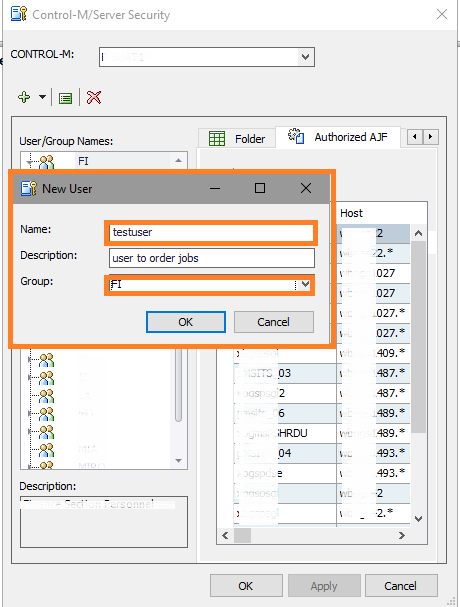Click the Control-M/Server Security title bar icon
Screen dimensions: 460x607
pos(19,14)
